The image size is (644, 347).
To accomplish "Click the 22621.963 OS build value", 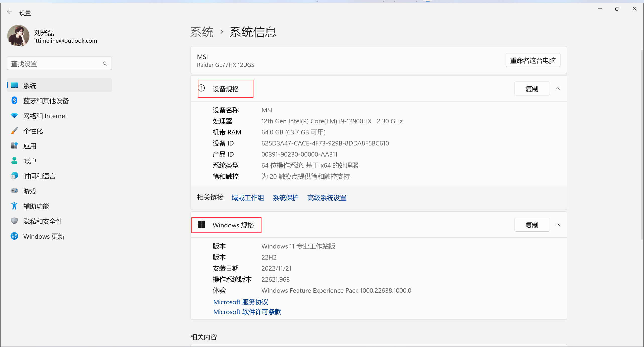I will point(276,279).
